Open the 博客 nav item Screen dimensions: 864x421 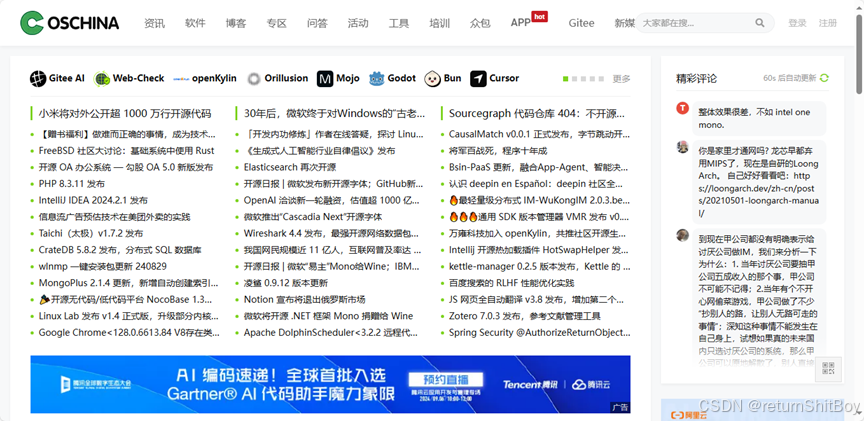click(236, 23)
